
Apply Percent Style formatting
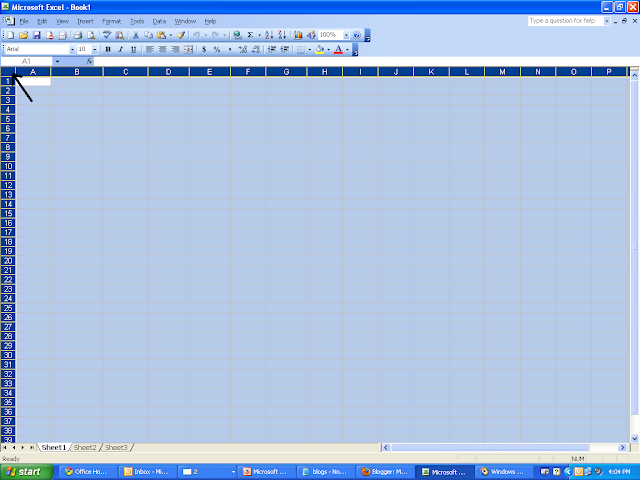[x=217, y=49]
